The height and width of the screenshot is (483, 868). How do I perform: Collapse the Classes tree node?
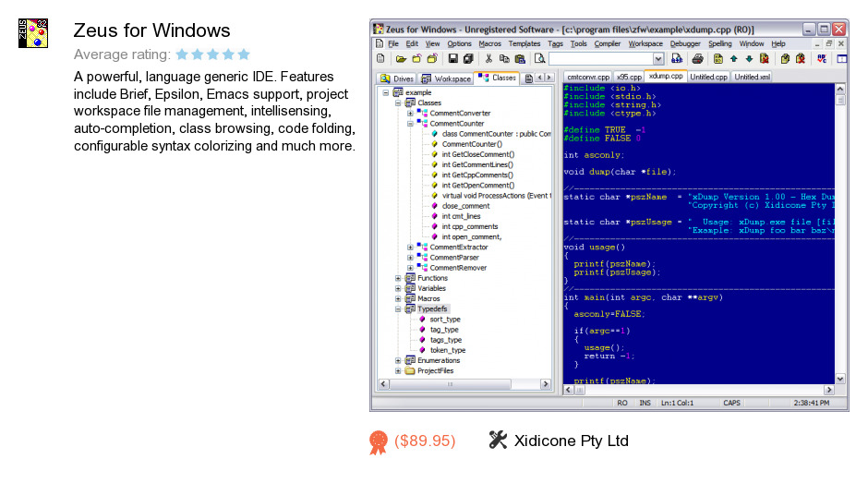(398, 103)
